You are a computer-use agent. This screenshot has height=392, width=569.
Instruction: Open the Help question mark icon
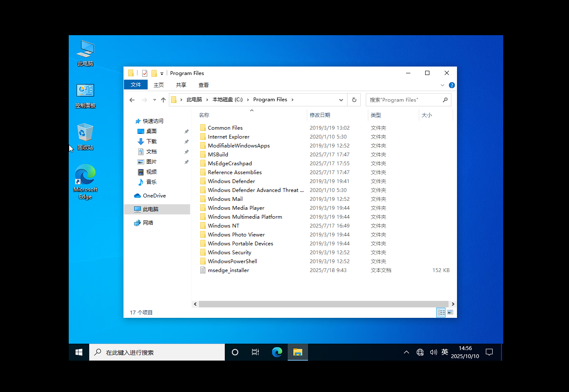coord(451,85)
